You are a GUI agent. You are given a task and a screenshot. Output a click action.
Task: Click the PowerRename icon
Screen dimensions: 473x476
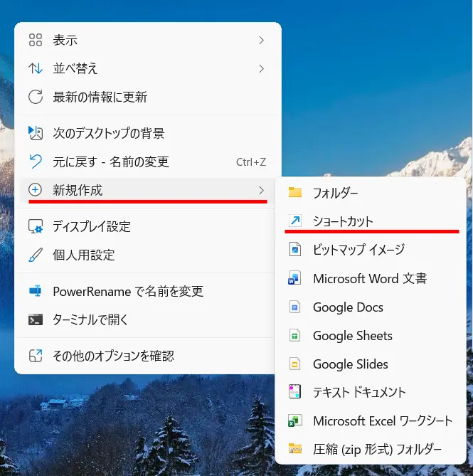point(35,291)
